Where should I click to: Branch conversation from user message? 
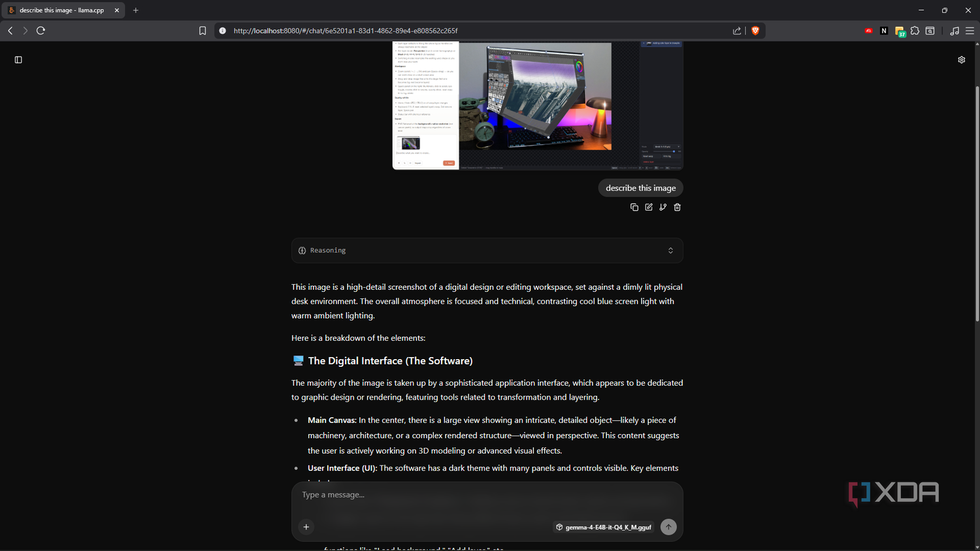coord(663,207)
